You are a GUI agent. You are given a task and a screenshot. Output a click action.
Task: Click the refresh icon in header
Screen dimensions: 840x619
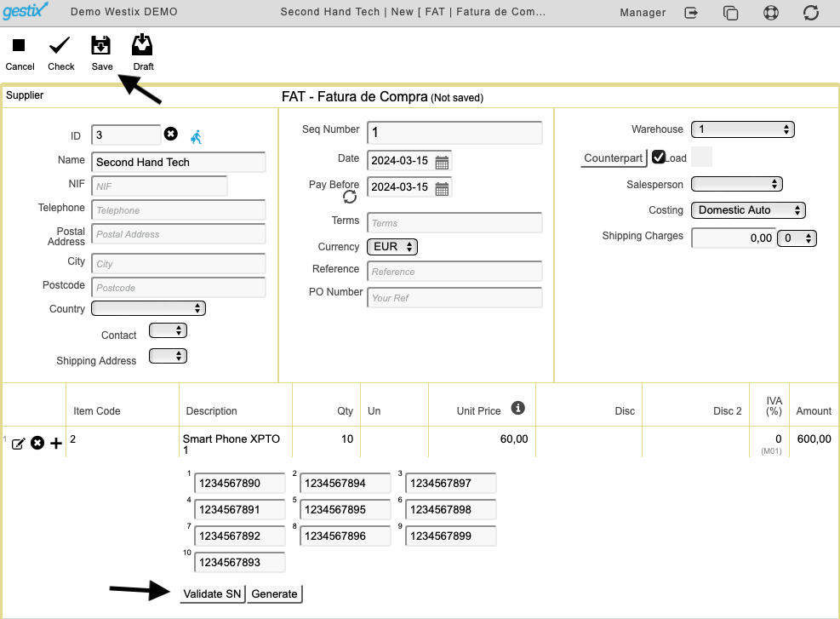coord(811,12)
